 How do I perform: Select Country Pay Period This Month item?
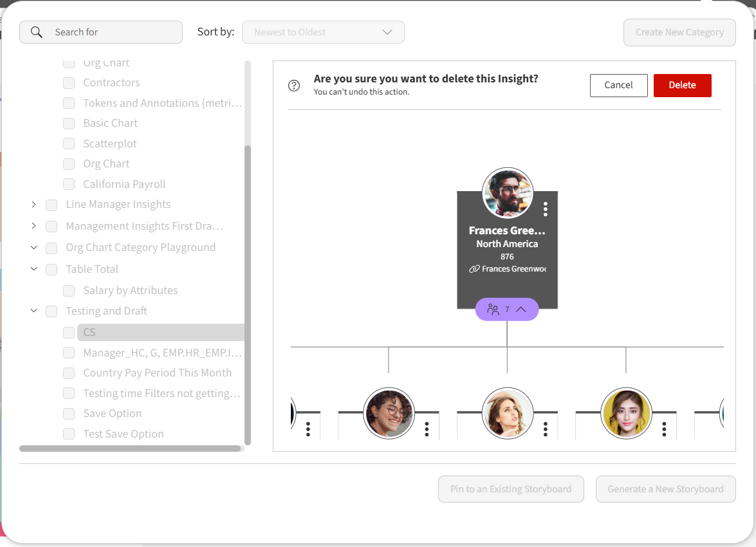pyautogui.click(x=157, y=373)
